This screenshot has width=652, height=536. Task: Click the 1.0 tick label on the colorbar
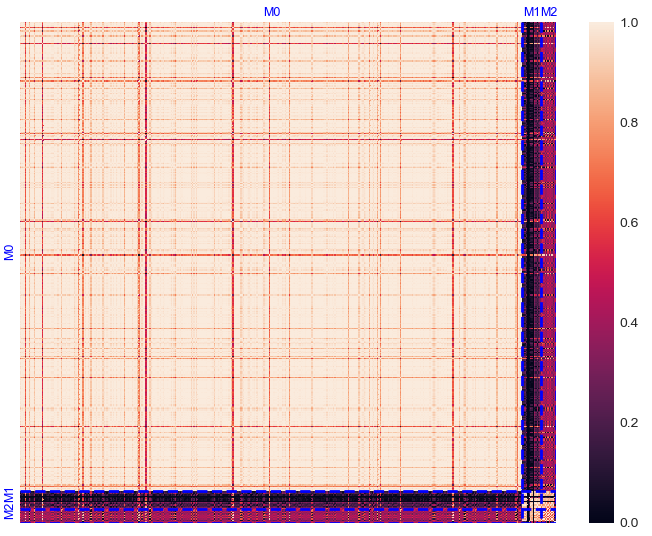pyautogui.click(x=629, y=22)
